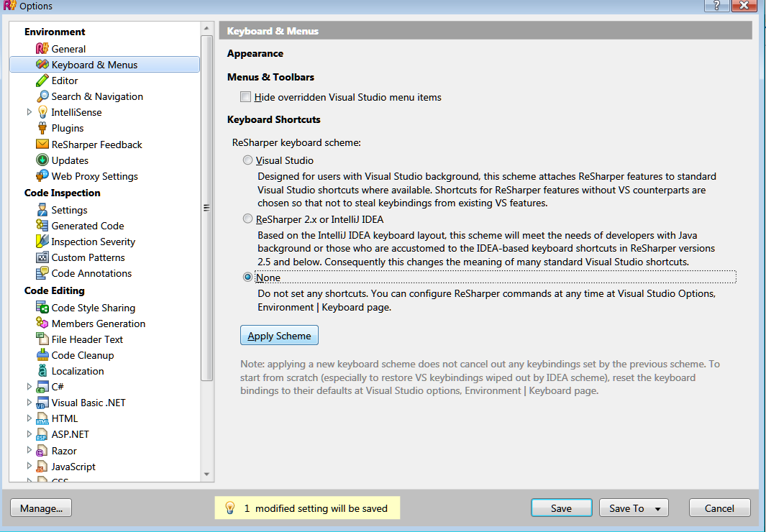This screenshot has width=766, height=532.
Task: Click the Code Inspection section header
Action: [x=62, y=193]
